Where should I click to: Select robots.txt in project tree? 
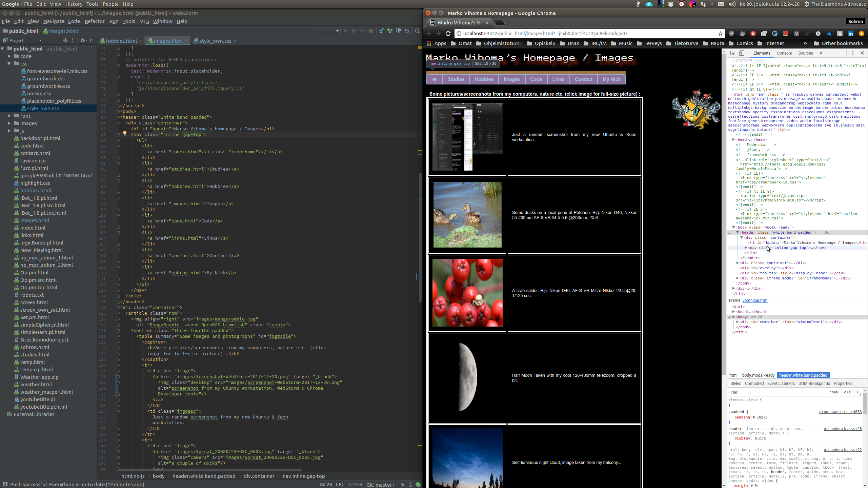[32, 295]
